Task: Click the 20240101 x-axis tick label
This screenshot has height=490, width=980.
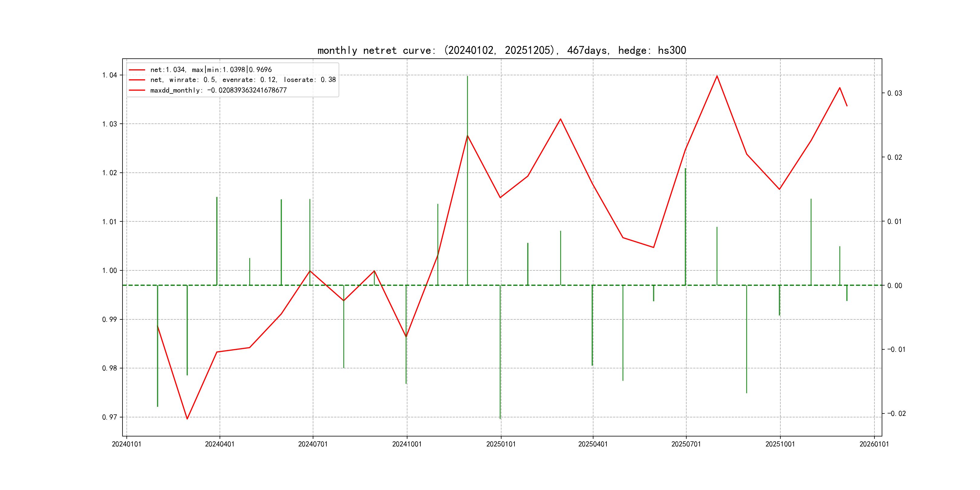Action: [x=126, y=444]
